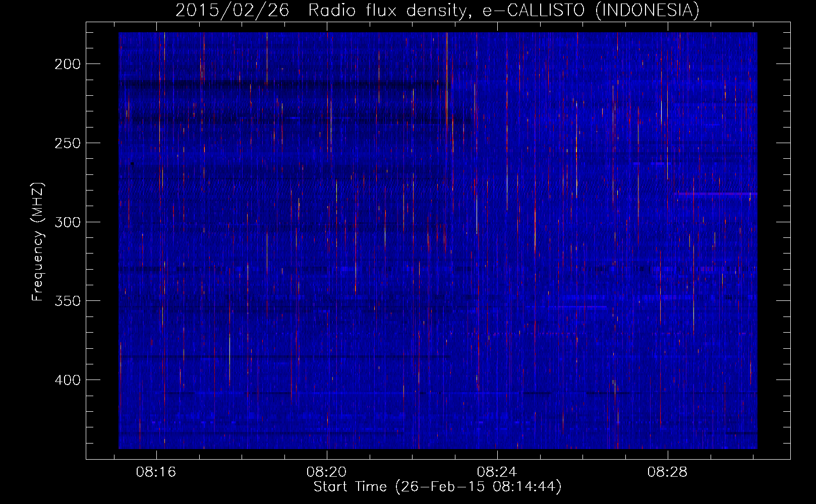Click the 400 frequency tick label
The width and height of the screenshot is (816, 504).
coord(68,380)
